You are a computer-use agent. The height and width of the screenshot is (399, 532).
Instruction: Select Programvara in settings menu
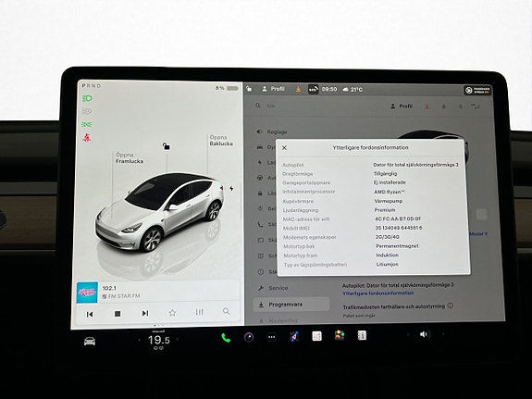pos(291,305)
